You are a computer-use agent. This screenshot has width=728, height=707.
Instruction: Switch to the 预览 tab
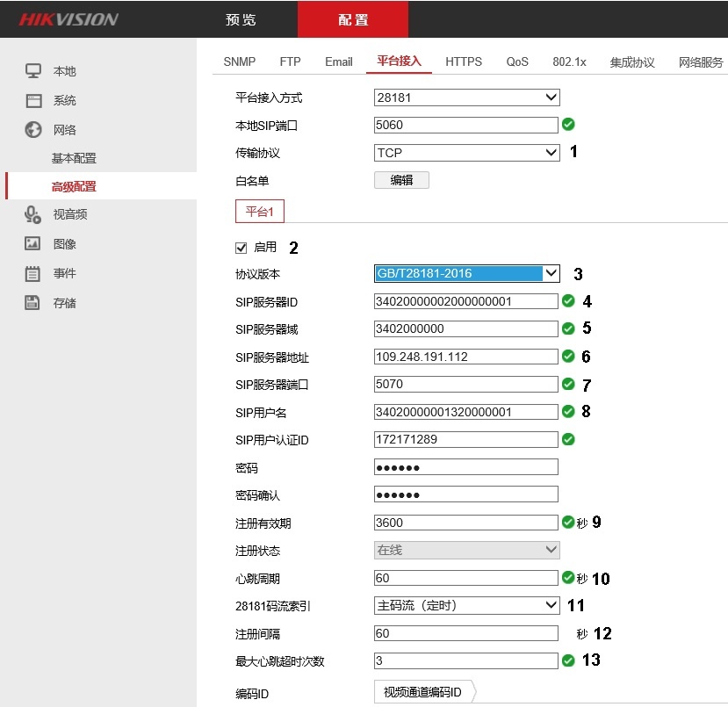[241, 19]
